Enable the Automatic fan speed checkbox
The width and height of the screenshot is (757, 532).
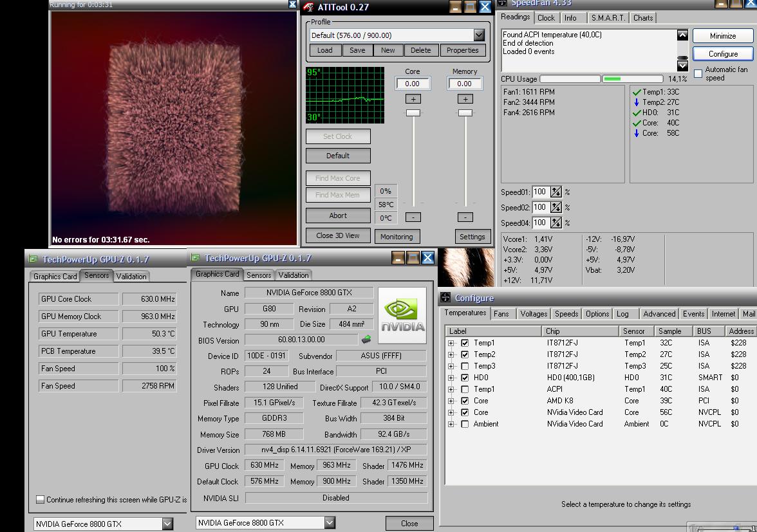coord(698,73)
